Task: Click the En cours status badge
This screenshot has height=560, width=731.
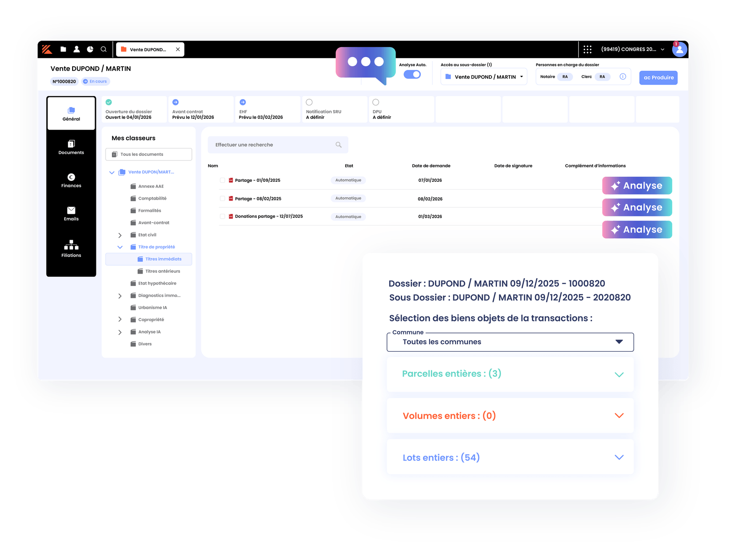Action: (x=95, y=81)
